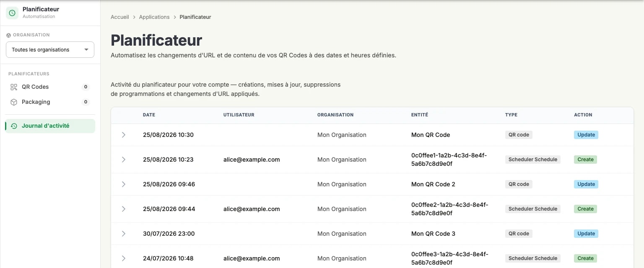Expand the 25/08/2026 10:30 row
Viewport: 644px width, 268px height.
[x=123, y=135]
